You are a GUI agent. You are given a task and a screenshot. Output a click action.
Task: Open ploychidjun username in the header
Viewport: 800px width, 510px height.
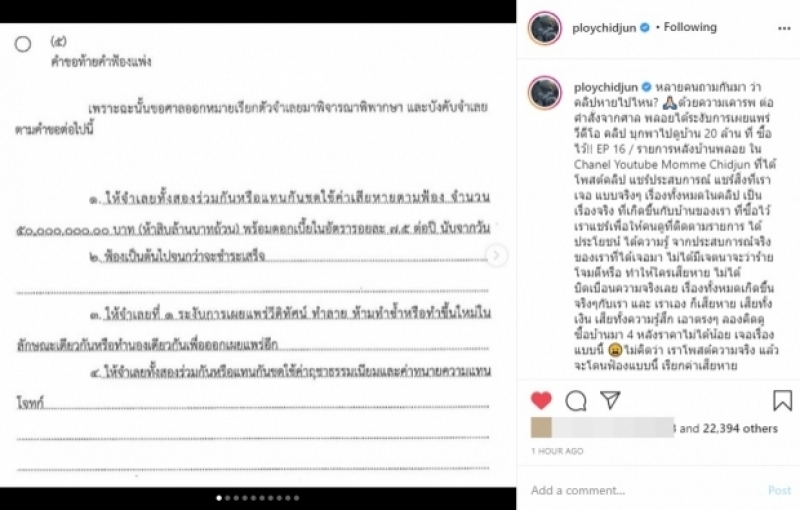tap(604, 28)
